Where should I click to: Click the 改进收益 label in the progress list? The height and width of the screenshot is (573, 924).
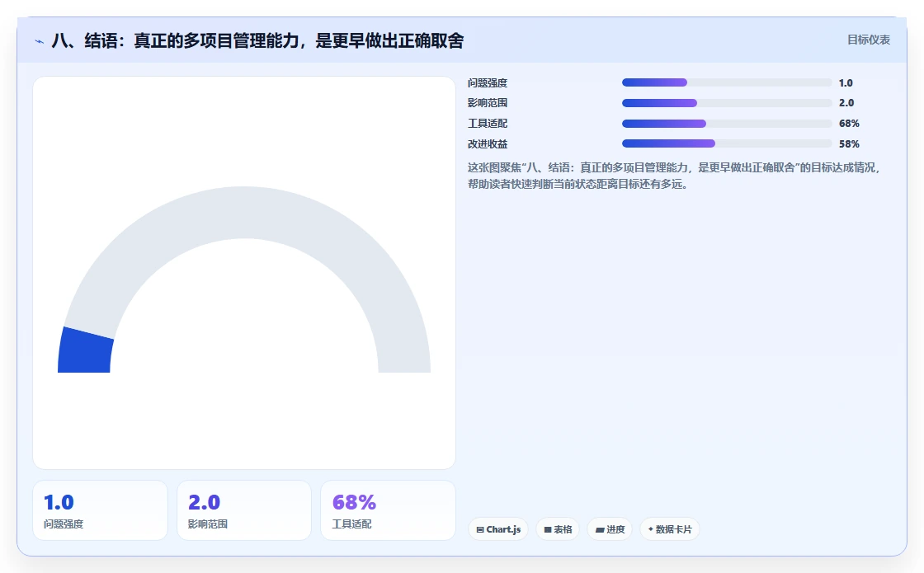click(488, 143)
